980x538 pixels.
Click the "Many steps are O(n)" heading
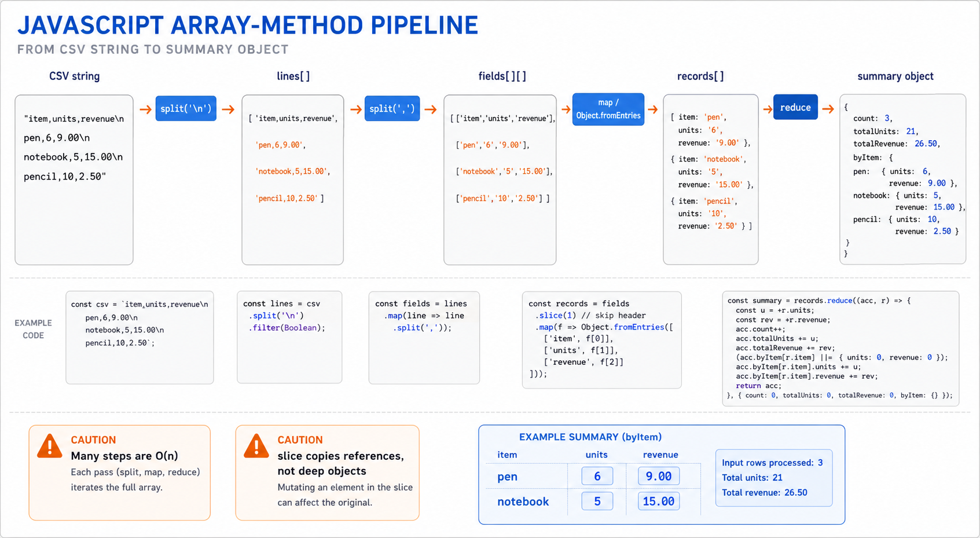(124, 456)
